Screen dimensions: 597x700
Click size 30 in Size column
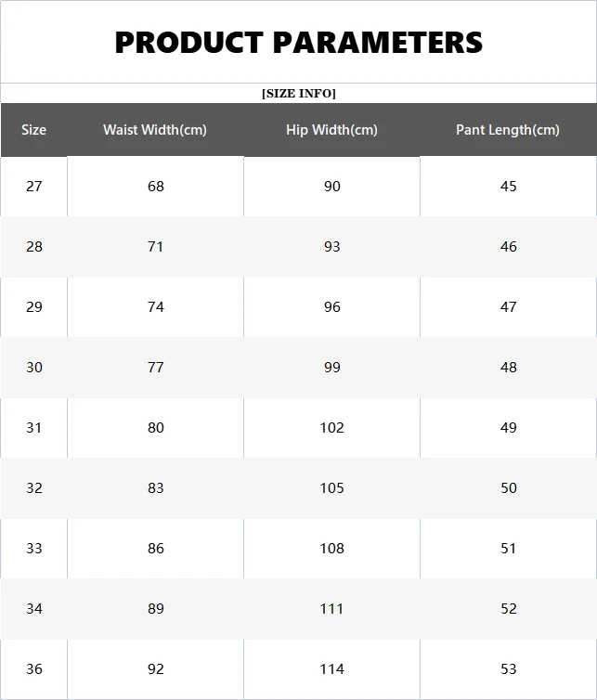[x=34, y=368]
